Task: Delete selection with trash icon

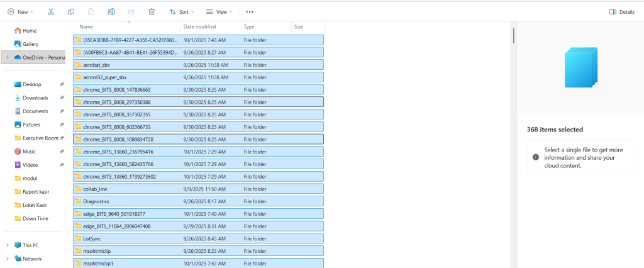Action: point(152,11)
